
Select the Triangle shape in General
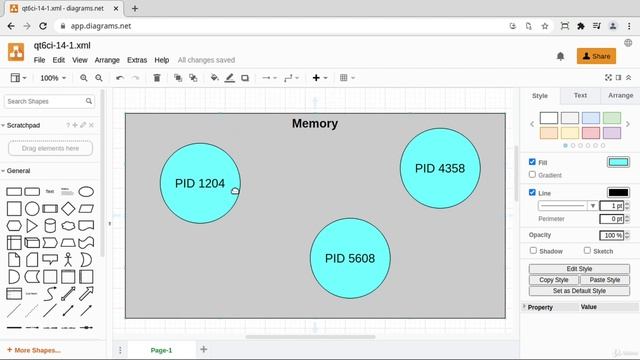pos(32,226)
